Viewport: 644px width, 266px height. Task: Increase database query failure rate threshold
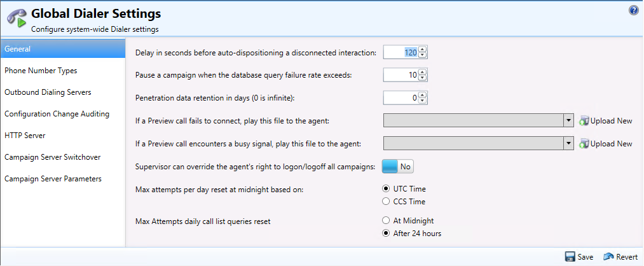pos(423,73)
